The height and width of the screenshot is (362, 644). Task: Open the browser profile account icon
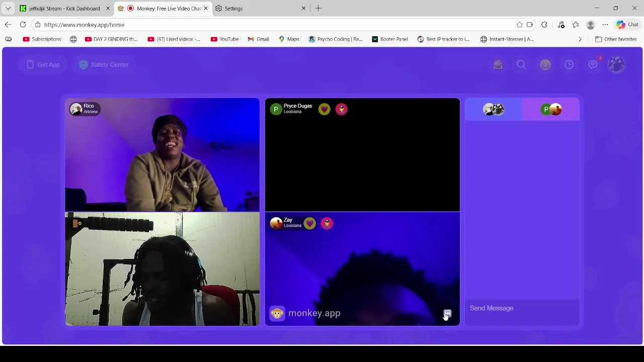pos(591,25)
